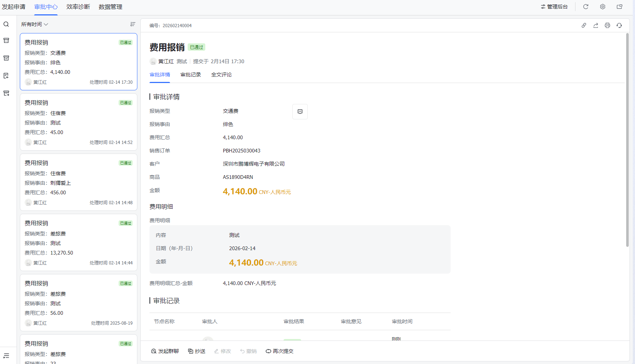Click the share icon beside print

[x=596, y=25]
